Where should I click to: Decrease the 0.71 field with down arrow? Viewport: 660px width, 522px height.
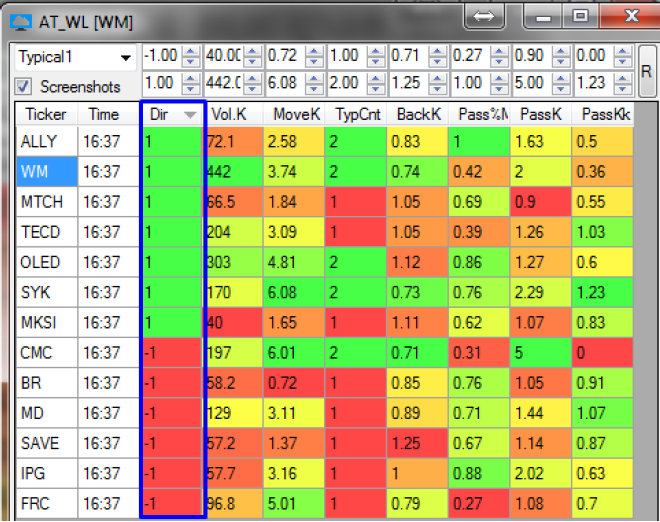[x=437, y=61]
